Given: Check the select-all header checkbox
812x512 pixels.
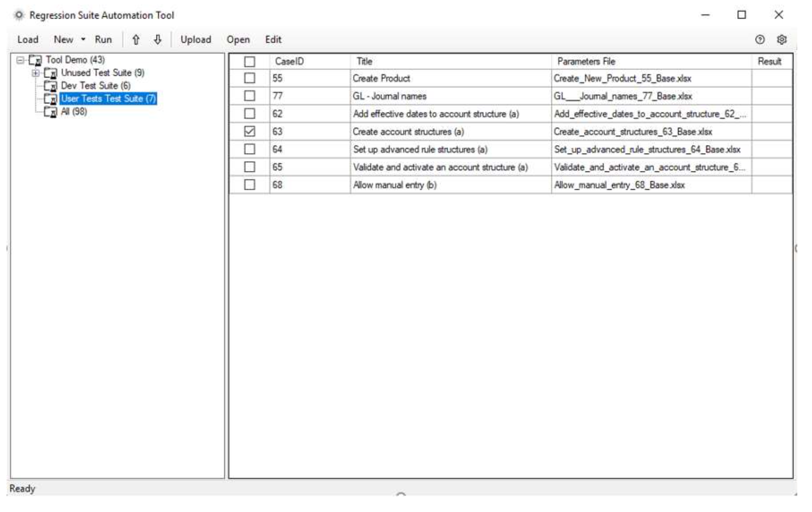Looking at the screenshot, I should [x=249, y=62].
